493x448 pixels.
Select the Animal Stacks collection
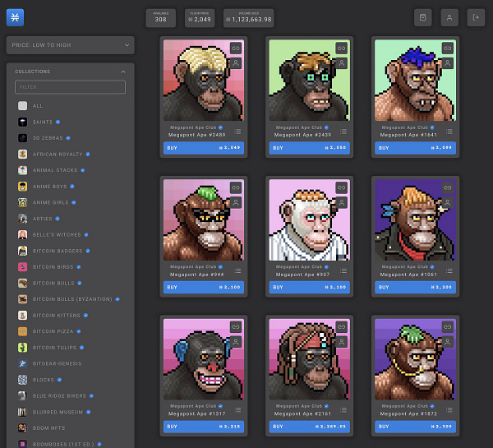(x=51, y=170)
